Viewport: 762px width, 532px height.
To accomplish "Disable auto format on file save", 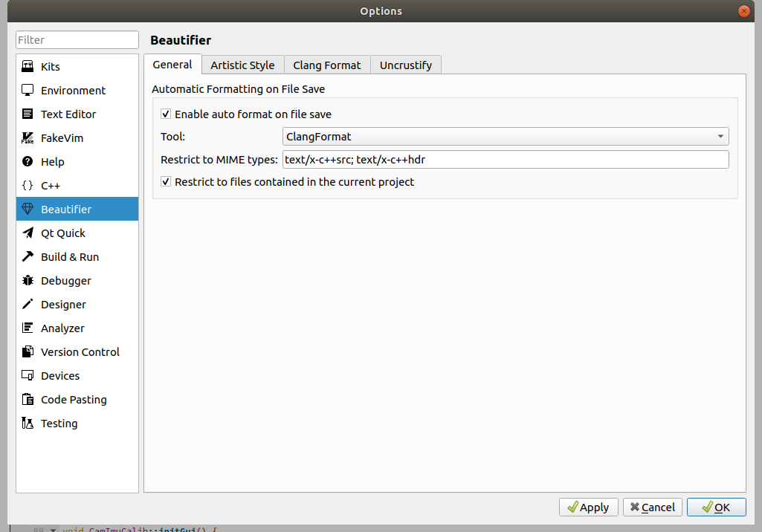I will coord(166,114).
